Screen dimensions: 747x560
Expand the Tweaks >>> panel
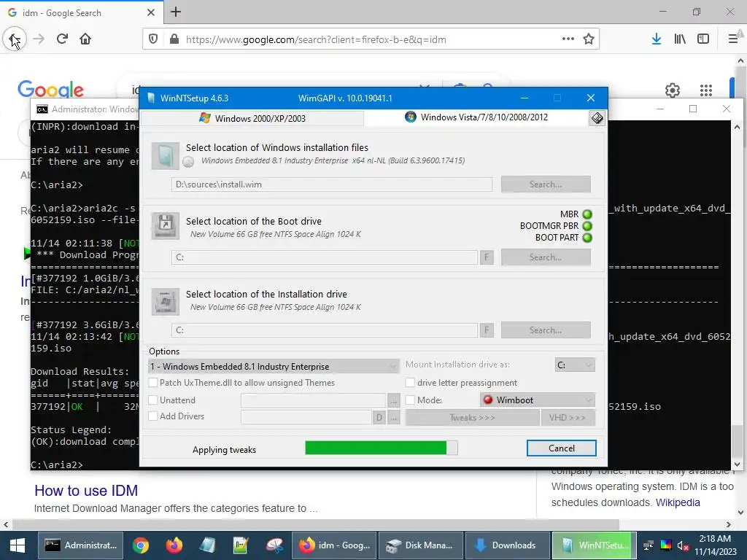pyautogui.click(x=472, y=418)
